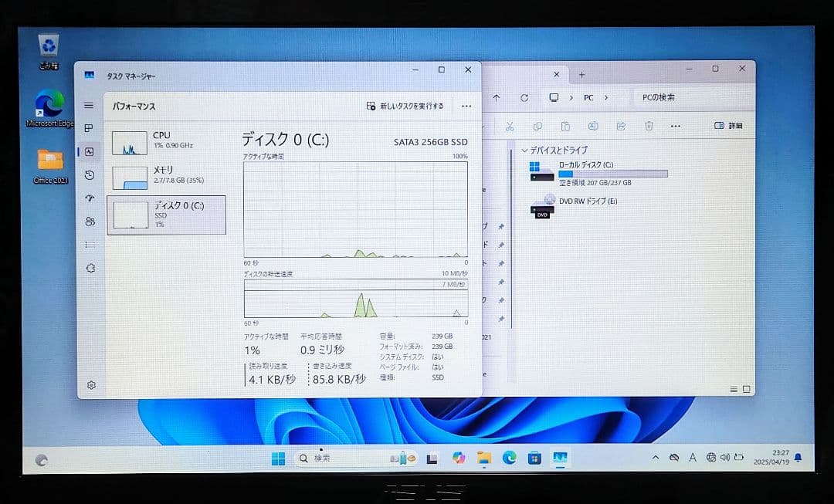The width and height of the screenshot is (834, 504).
Task: Toggle 詳細 details pane in Explorer
Action: click(x=728, y=126)
